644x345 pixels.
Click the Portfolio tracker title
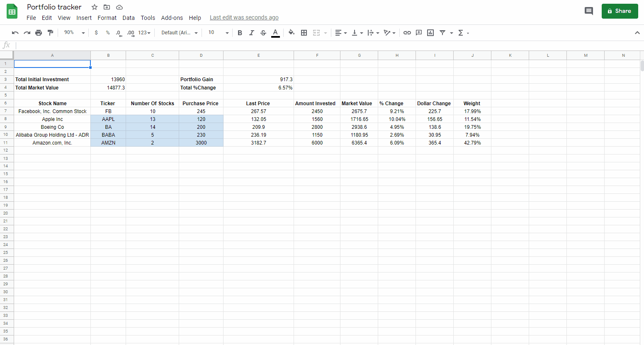coord(54,7)
